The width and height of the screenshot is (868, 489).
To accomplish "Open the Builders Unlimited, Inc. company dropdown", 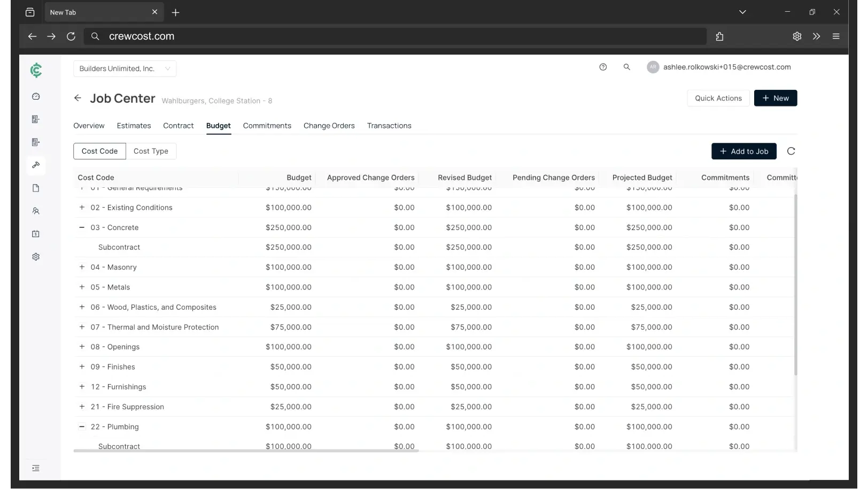I will tap(125, 68).
